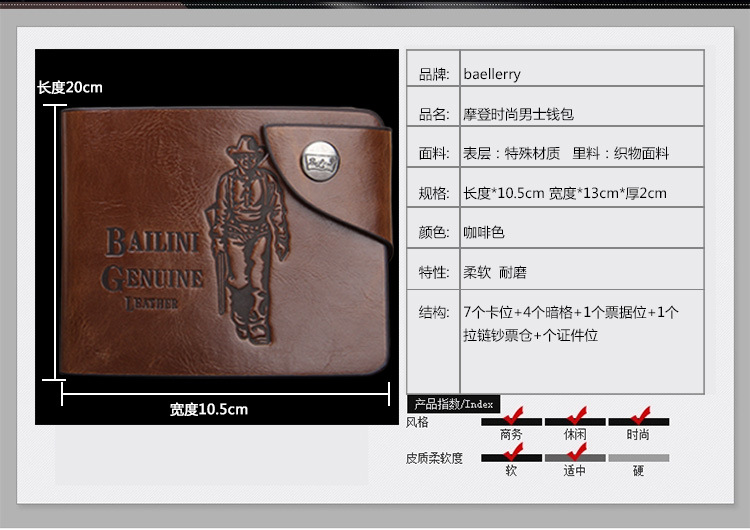
Task: Click the '品名:' row label
Action: [x=434, y=114]
